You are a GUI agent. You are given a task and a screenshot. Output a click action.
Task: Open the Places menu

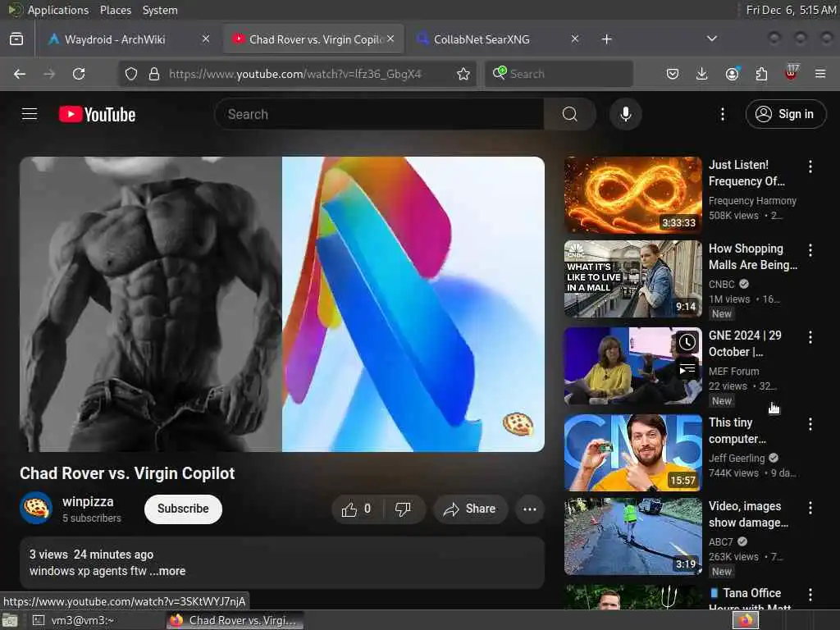coord(115,10)
